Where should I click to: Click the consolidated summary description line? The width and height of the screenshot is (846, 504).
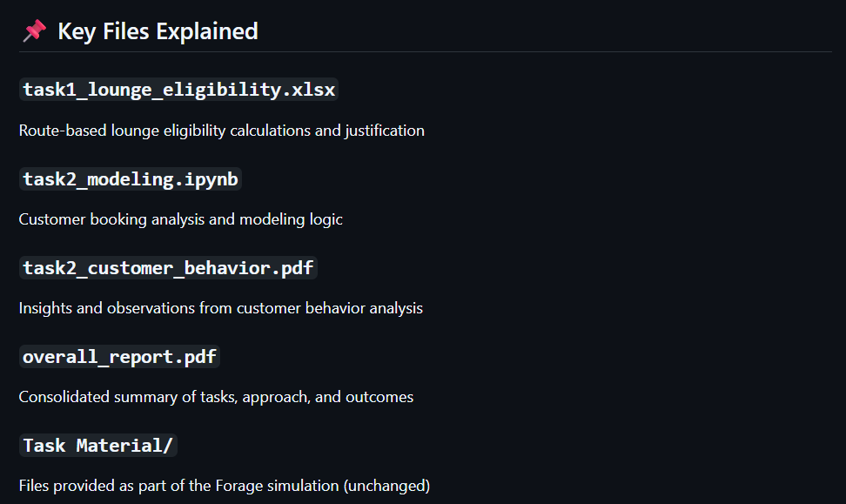tap(216, 397)
